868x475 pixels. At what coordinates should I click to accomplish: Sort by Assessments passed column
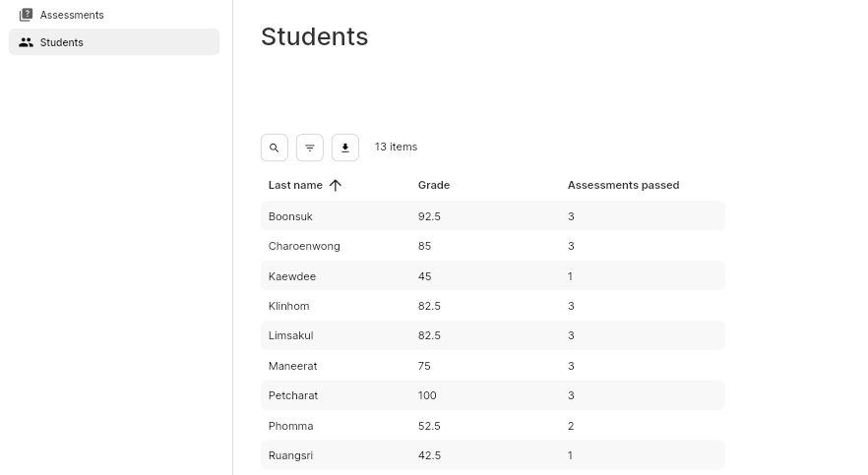click(x=623, y=185)
